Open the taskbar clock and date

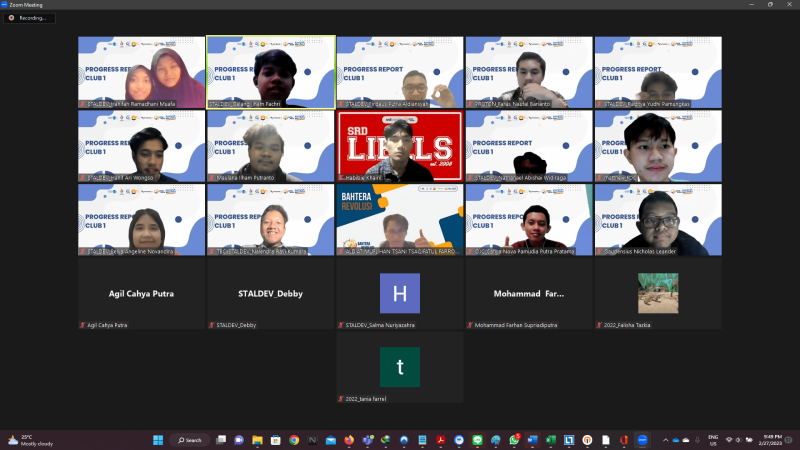770,440
